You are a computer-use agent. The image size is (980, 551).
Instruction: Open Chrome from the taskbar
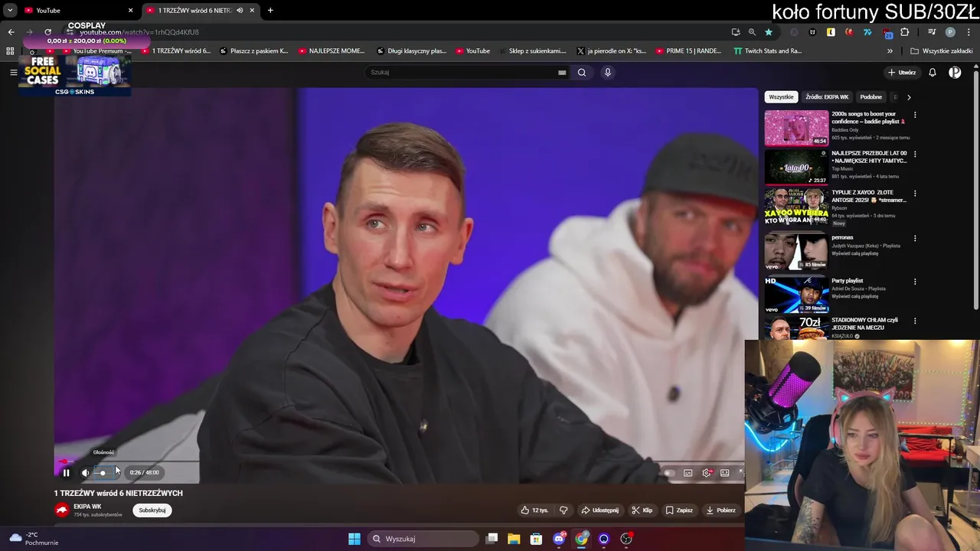pos(582,539)
